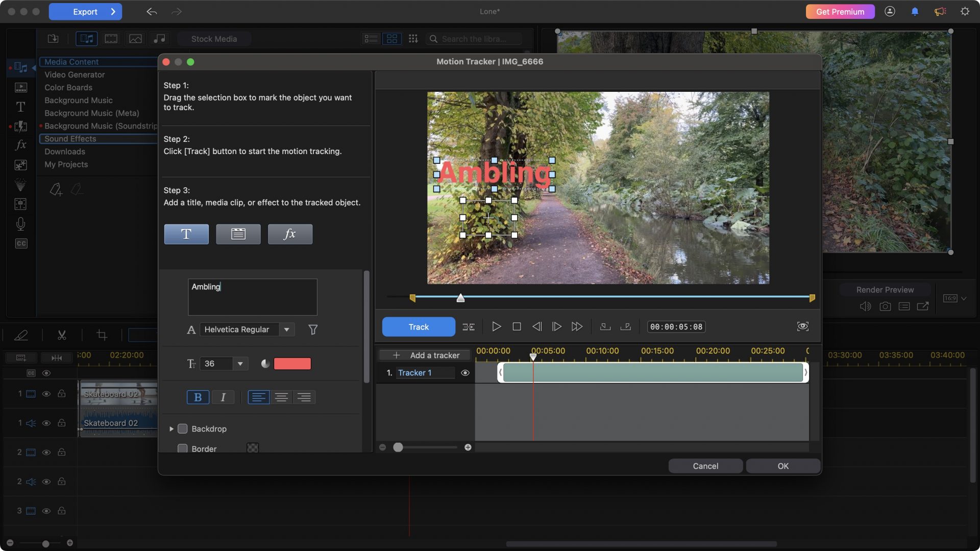Click the media clip button

[238, 234]
